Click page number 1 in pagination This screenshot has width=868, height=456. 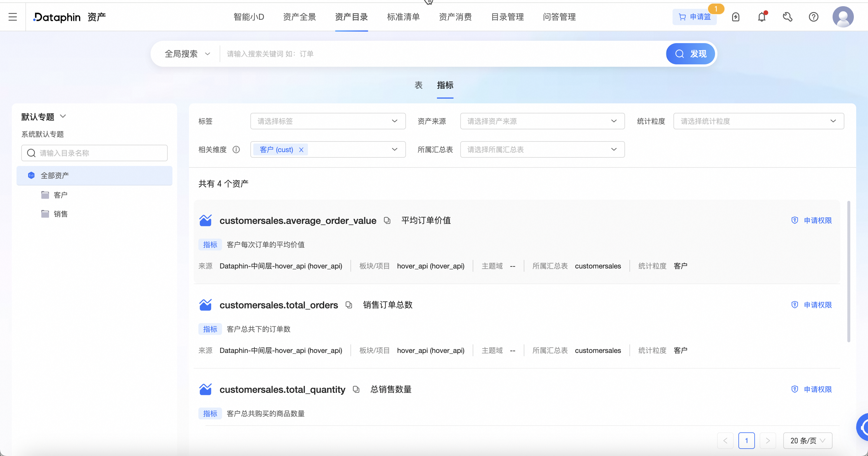(x=747, y=441)
